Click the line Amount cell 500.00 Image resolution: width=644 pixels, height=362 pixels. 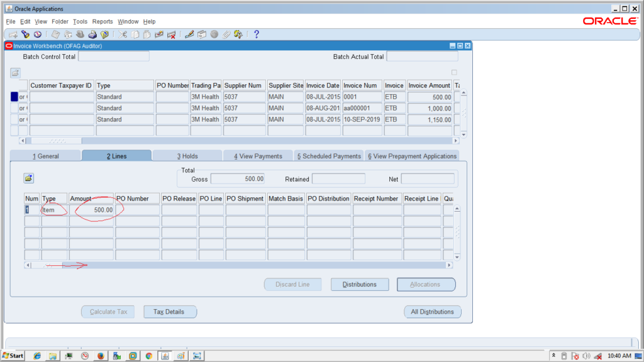[x=92, y=210]
